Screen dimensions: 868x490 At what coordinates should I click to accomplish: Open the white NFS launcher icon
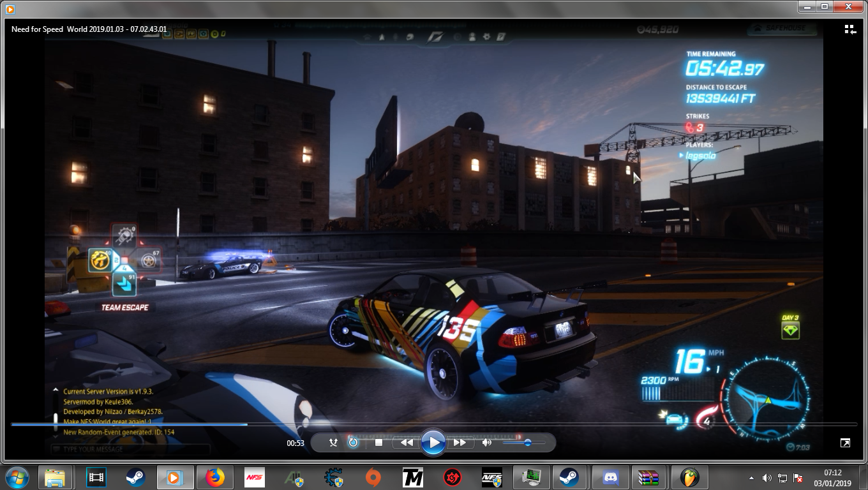click(254, 477)
